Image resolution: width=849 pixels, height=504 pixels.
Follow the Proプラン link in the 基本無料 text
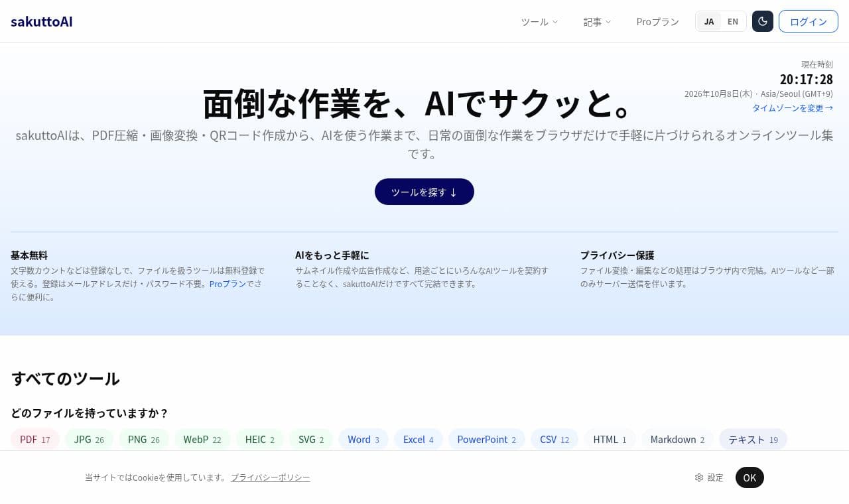pos(228,284)
